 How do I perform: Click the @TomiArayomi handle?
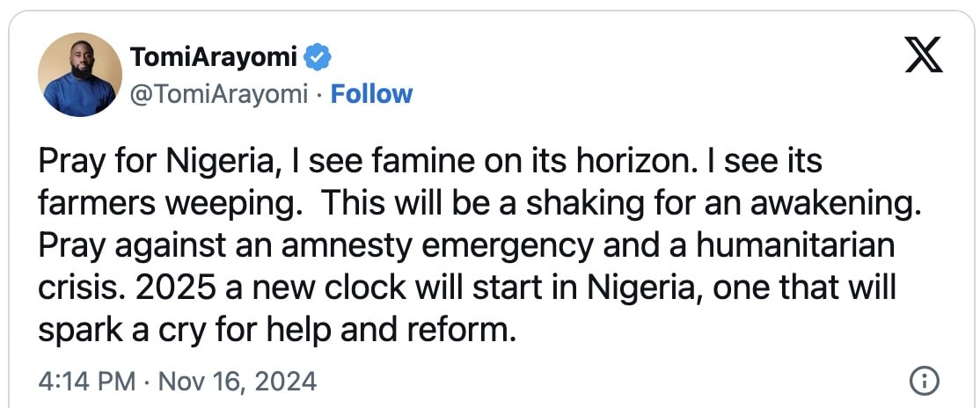(x=219, y=94)
